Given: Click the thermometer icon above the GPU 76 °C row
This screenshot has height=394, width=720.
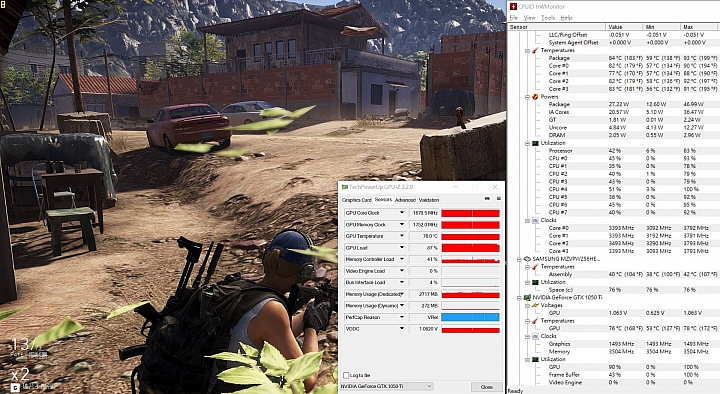Looking at the screenshot, I should [535, 321].
